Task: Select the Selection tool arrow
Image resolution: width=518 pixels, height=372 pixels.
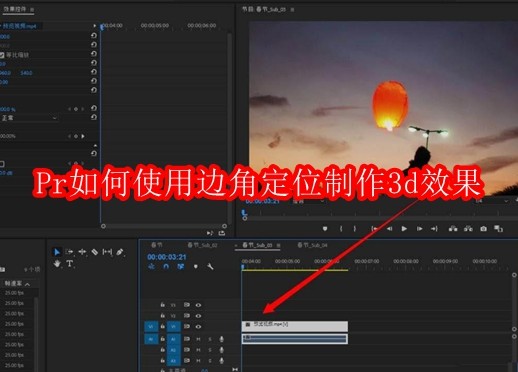Action: 57,252
